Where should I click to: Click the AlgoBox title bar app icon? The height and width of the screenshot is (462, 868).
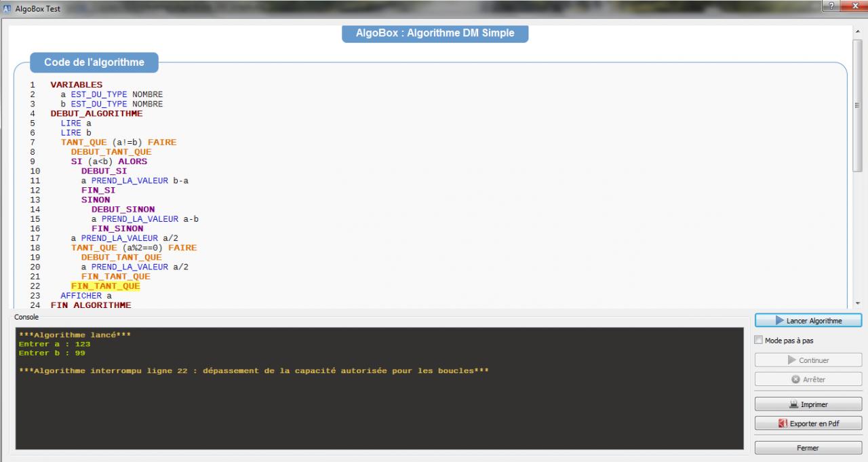click(x=7, y=7)
